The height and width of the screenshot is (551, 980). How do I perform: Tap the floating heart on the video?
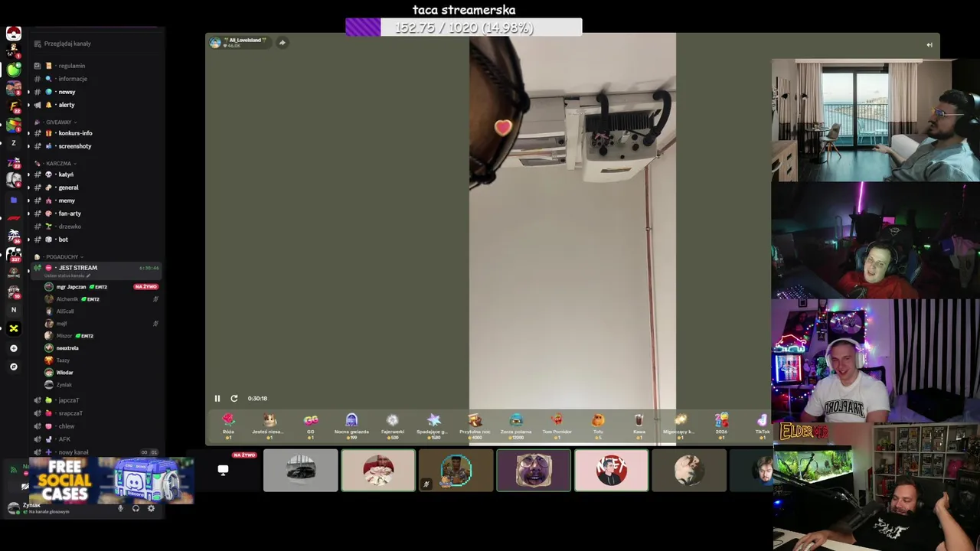coord(503,127)
